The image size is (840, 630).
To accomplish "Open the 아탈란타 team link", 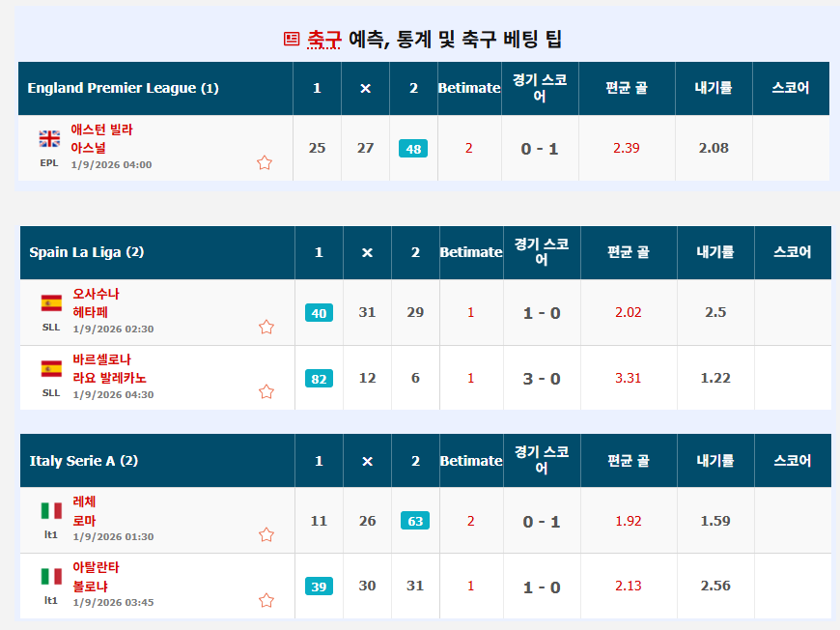I will tap(97, 567).
